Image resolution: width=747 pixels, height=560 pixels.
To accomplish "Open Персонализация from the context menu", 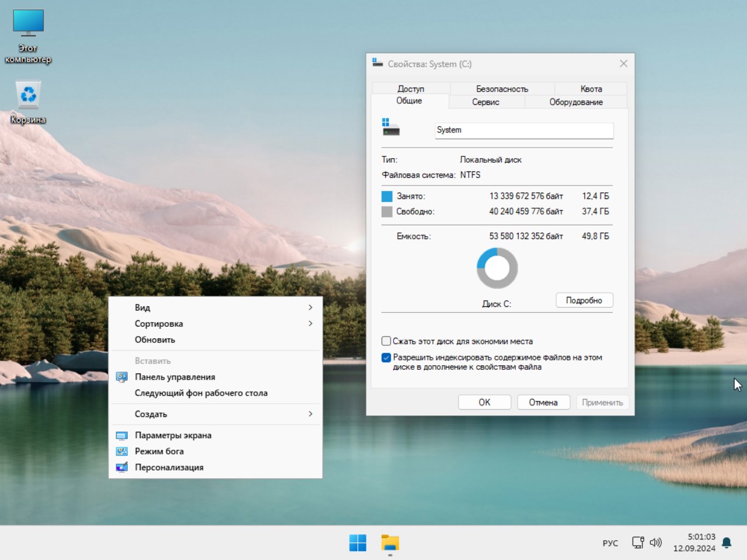I will pyautogui.click(x=215, y=467).
